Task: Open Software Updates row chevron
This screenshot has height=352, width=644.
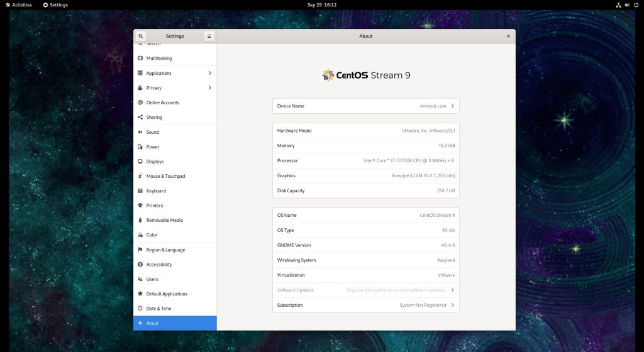Action: [453, 290]
